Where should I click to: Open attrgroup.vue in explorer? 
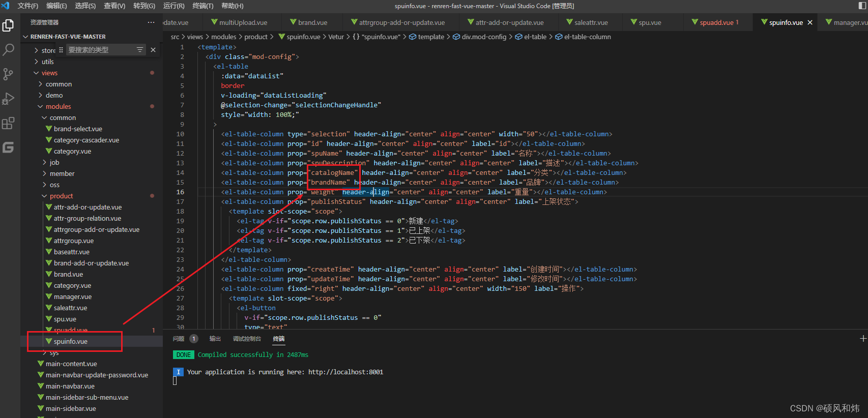pyautogui.click(x=74, y=241)
